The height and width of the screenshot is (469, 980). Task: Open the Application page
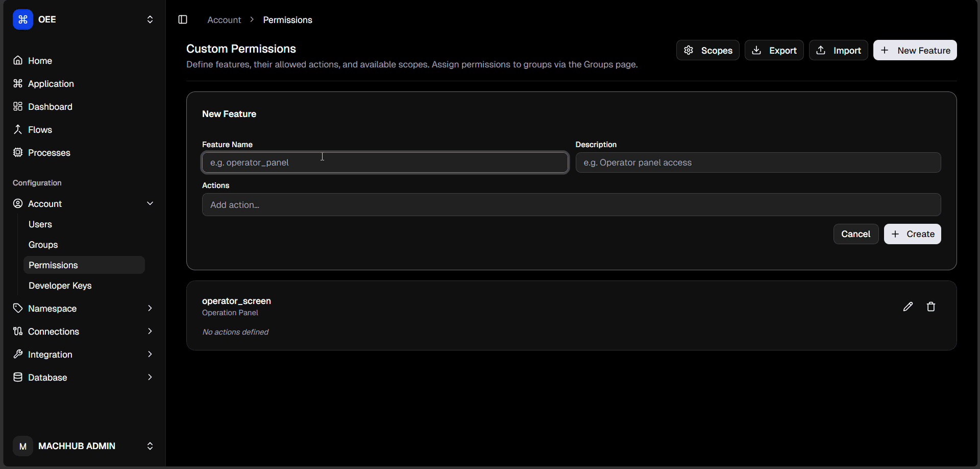click(x=51, y=84)
